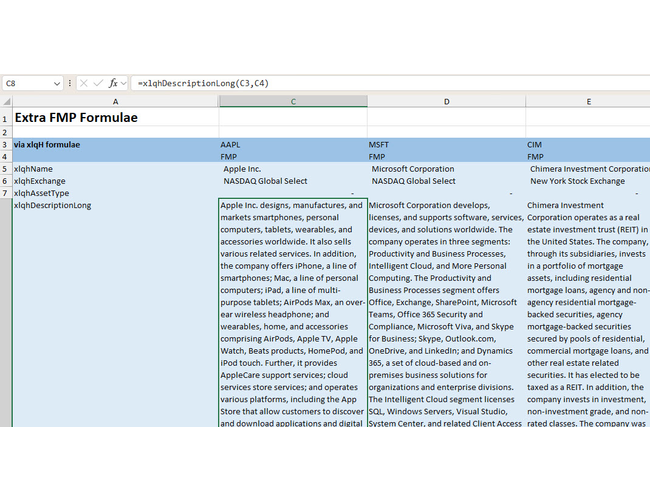Image resolution: width=650 pixels, height=500 pixels.
Task: Select row 4 header
Action: [x=6, y=157]
